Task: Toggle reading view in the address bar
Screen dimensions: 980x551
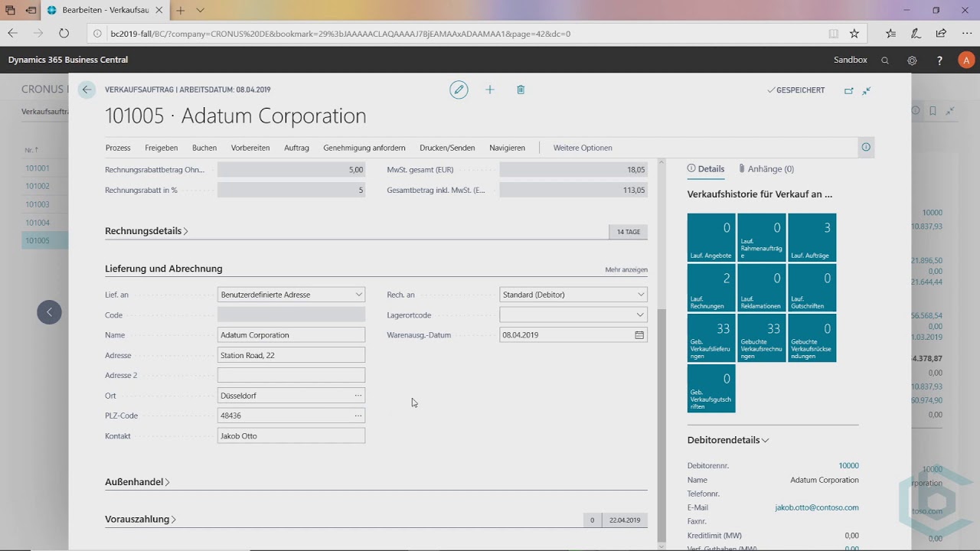Action: 834,34
